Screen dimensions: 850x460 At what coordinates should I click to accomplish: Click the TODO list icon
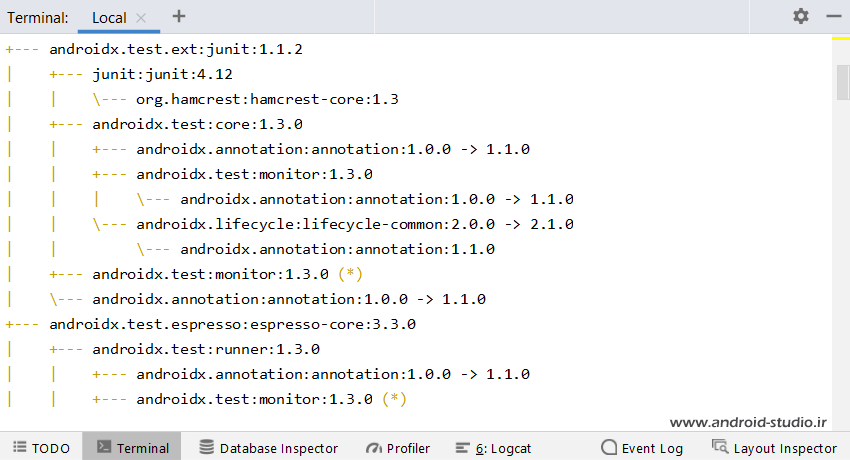tap(20, 447)
